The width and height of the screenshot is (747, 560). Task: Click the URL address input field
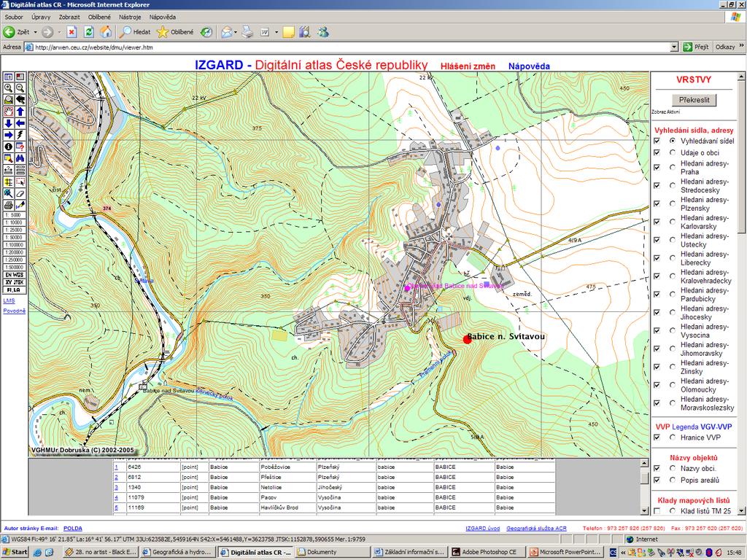click(x=352, y=47)
